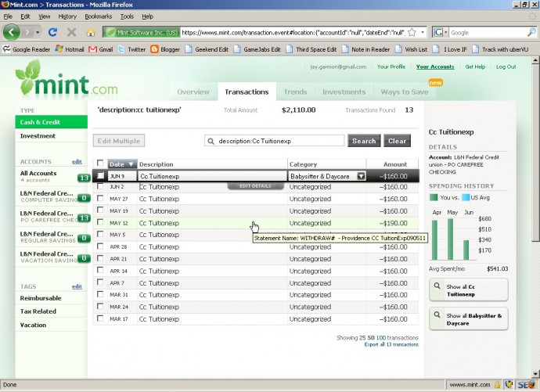540x392 pixels.
Task: Click the green You legend swatch
Action: coord(434,197)
